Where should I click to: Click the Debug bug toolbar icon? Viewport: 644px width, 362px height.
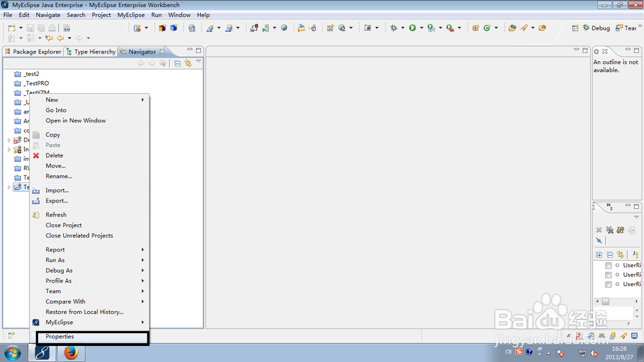pos(393,28)
